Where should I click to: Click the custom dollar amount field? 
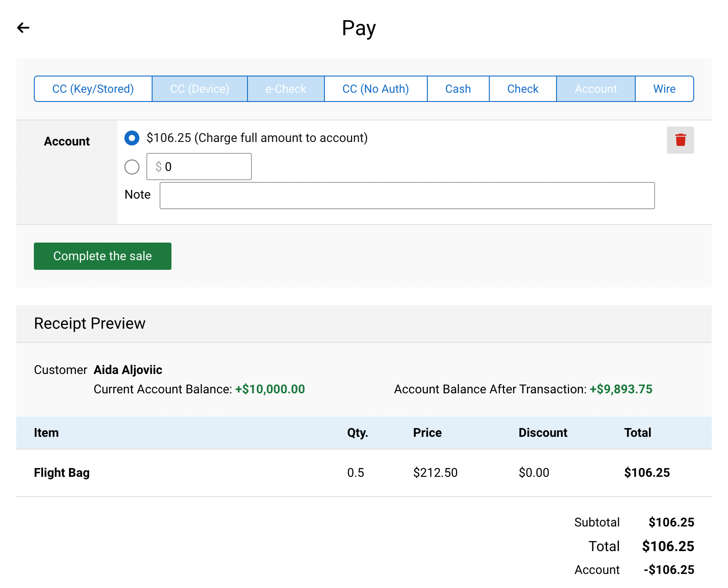(x=199, y=167)
